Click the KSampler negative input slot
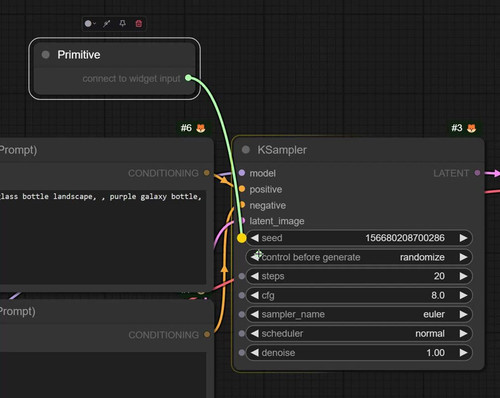The width and height of the screenshot is (500, 398). pyautogui.click(x=243, y=205)
